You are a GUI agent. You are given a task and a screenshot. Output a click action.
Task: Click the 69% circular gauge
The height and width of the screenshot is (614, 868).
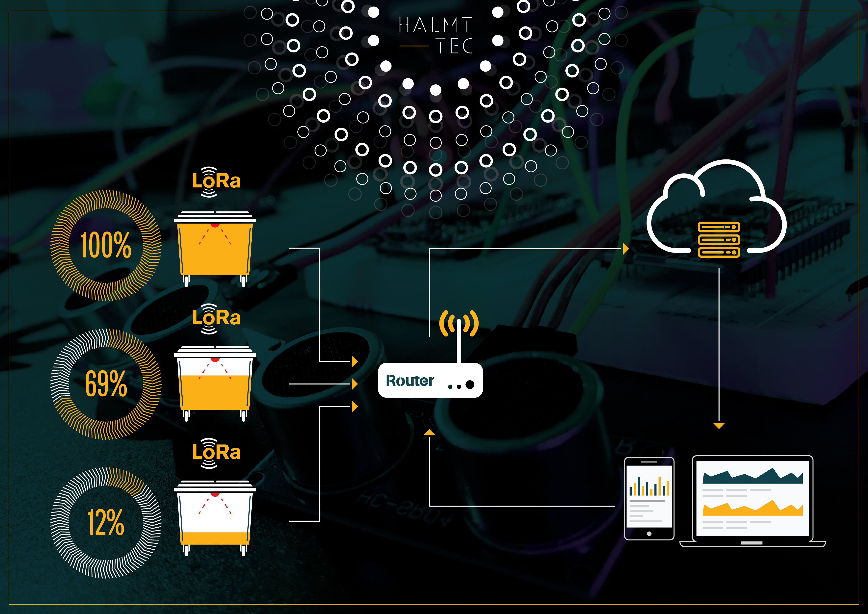pyautogui.click(x=106, y=384)
